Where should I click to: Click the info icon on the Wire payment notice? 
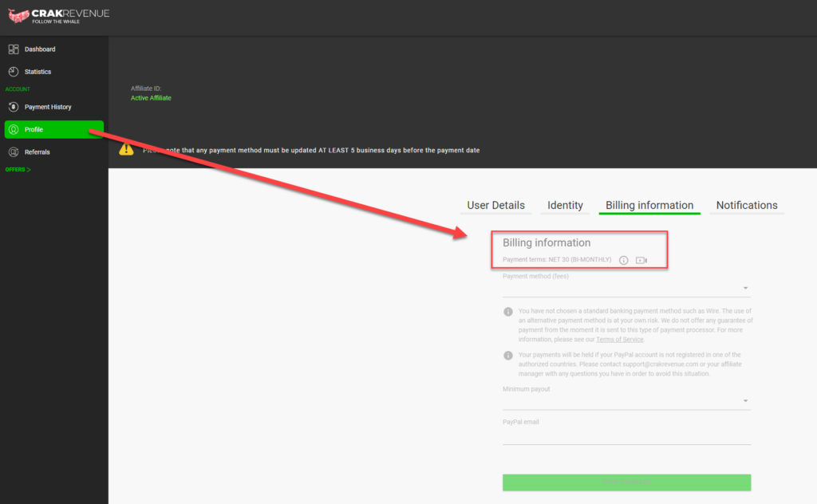[x=508, y=312]
